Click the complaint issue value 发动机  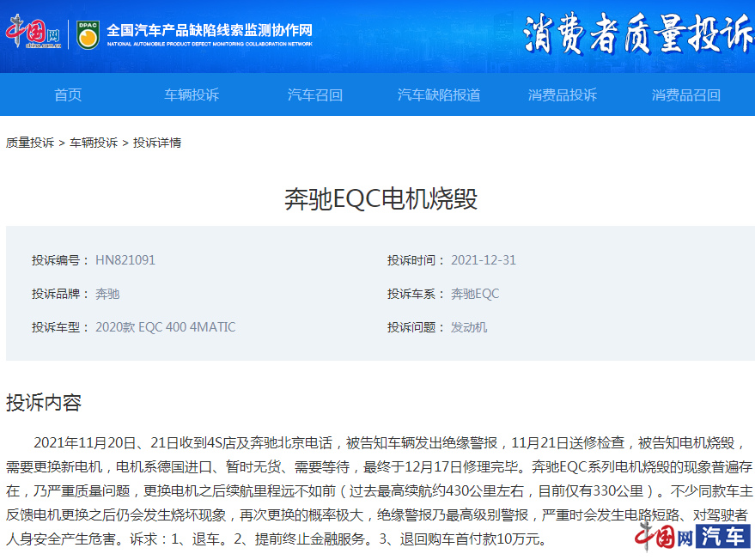point(469,327)
